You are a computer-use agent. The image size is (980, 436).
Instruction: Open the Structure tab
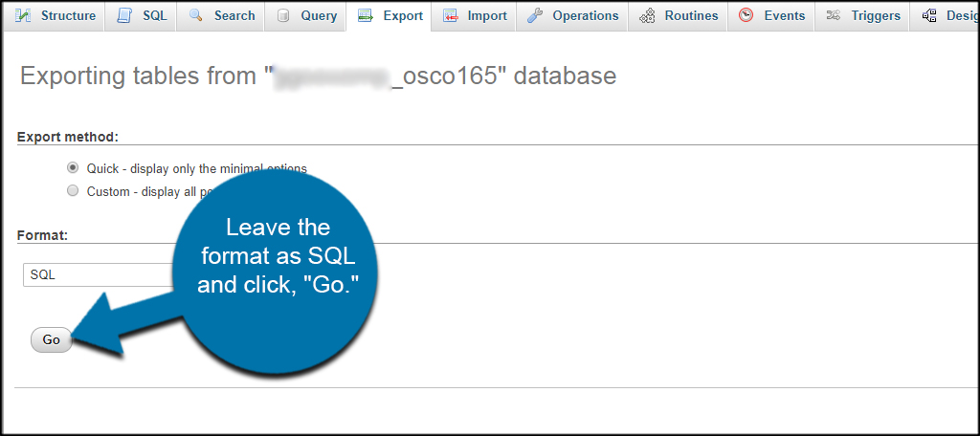(x=54, y=15)
